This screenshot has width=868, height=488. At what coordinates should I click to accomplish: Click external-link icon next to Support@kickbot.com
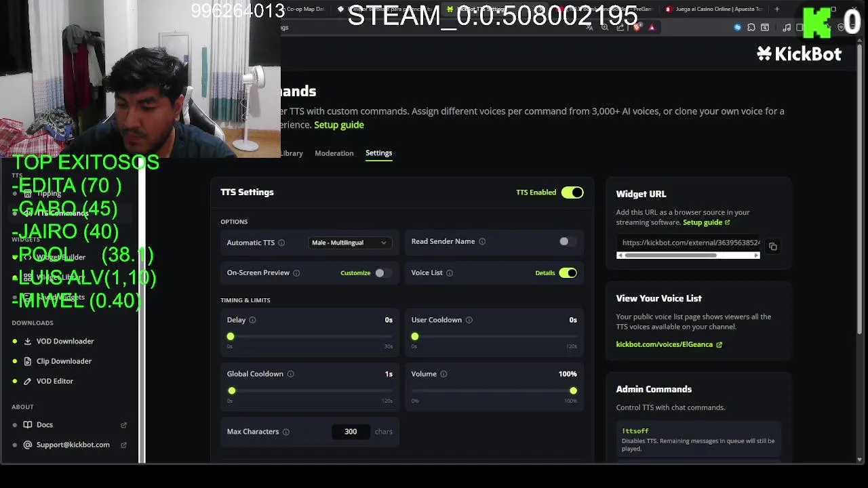[123, 445]
